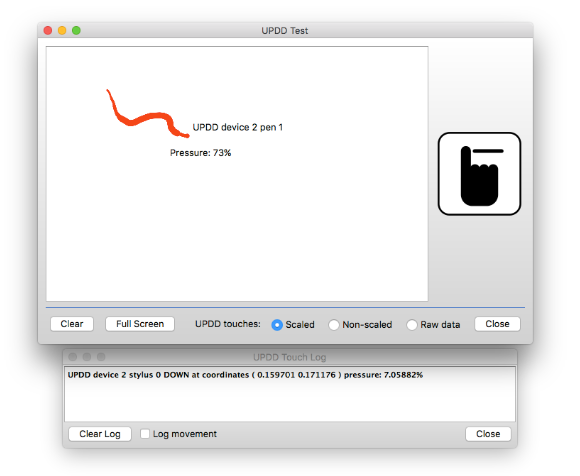
Task: Click the empty area of the touch log
Action: click(290, 401)
